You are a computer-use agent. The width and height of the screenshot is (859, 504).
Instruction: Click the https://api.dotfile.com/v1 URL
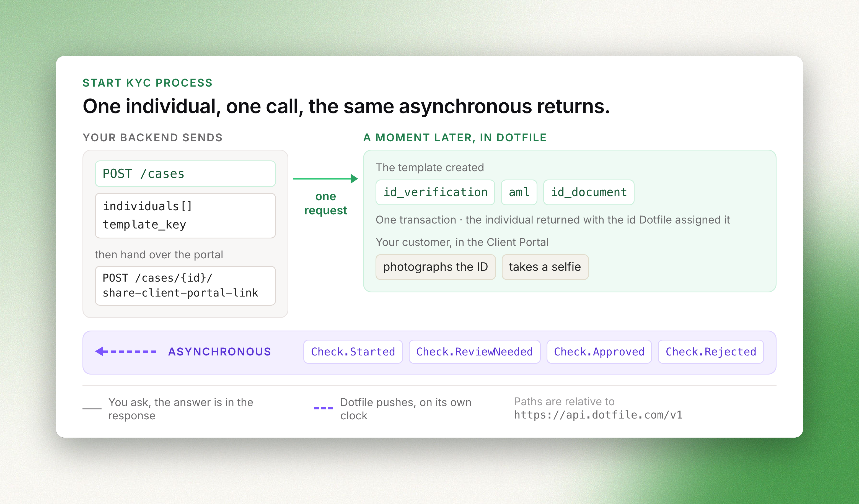tap(598, 415)
